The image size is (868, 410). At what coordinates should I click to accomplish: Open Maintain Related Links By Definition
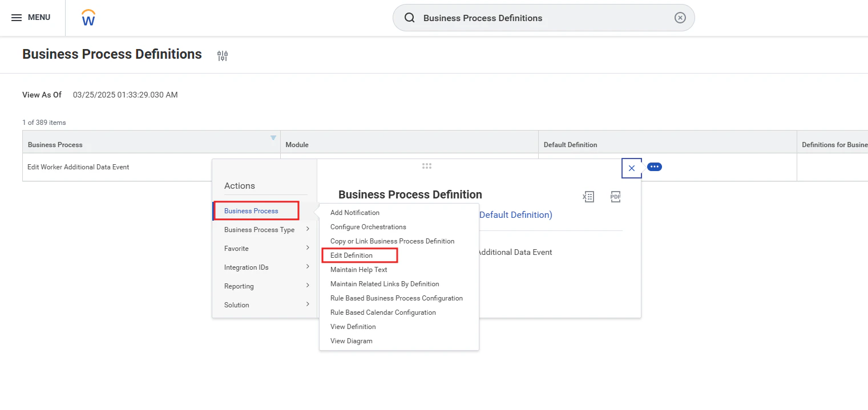tap(385, 284)
